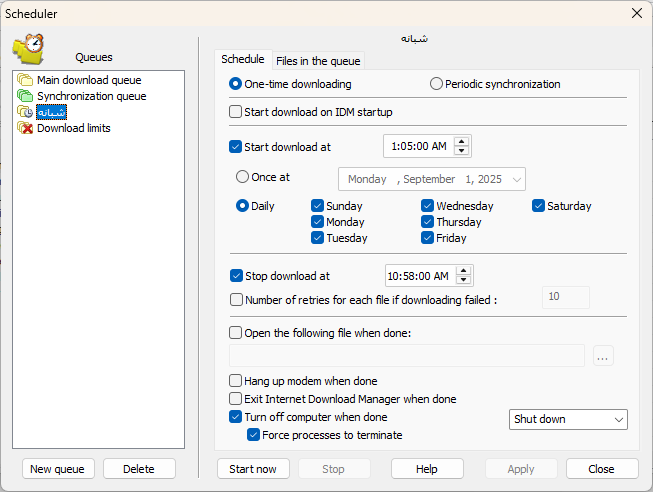Viewport: 653px width, 492px height.
Task: Check Exit Internet Download Manager when done
Action: [x=235, y=399]
